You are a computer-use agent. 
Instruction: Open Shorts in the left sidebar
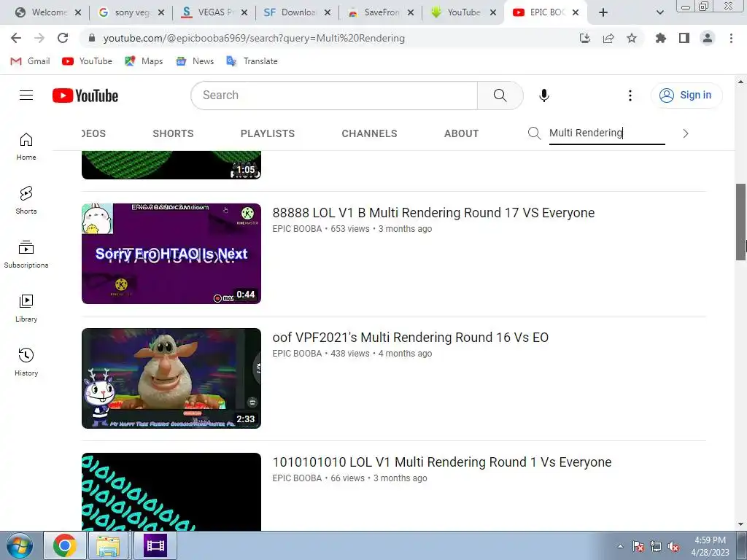(x=26, y=201)
